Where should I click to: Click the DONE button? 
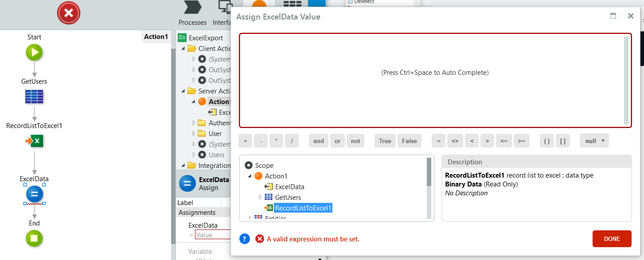pyautogui.click(x=612, y=238)
